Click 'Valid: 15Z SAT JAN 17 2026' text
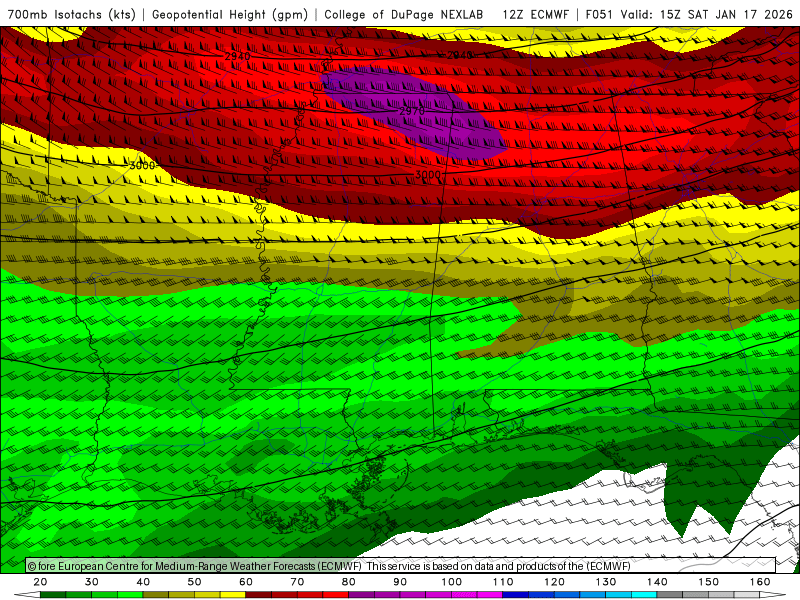The image size is (800, 600). point(707,15)
